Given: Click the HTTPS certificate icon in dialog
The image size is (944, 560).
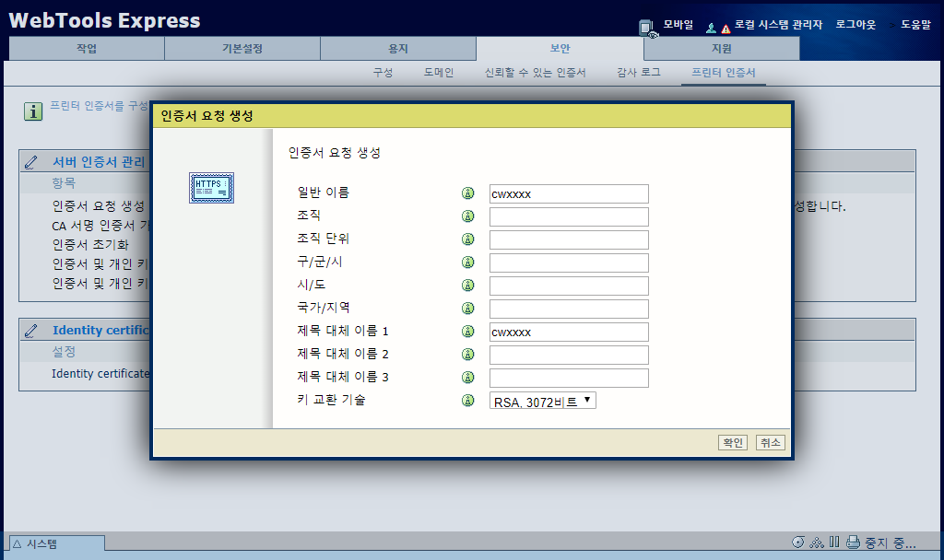Looking at the screenshot, I should point(211,188).
